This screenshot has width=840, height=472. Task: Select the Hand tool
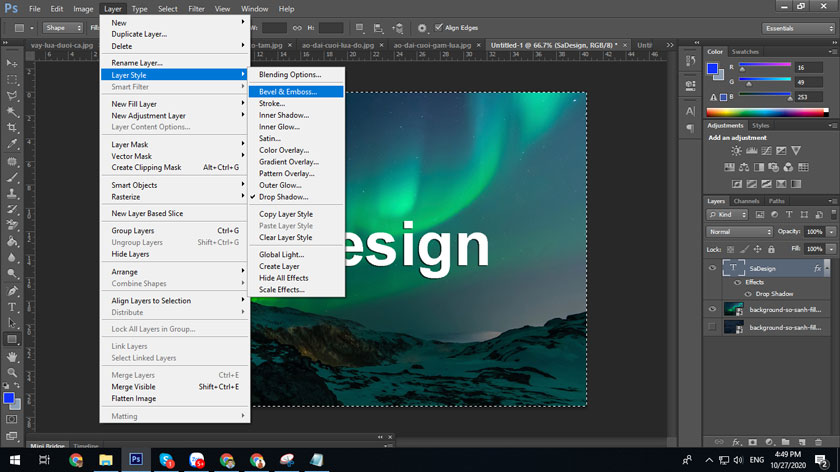[12, 356]
